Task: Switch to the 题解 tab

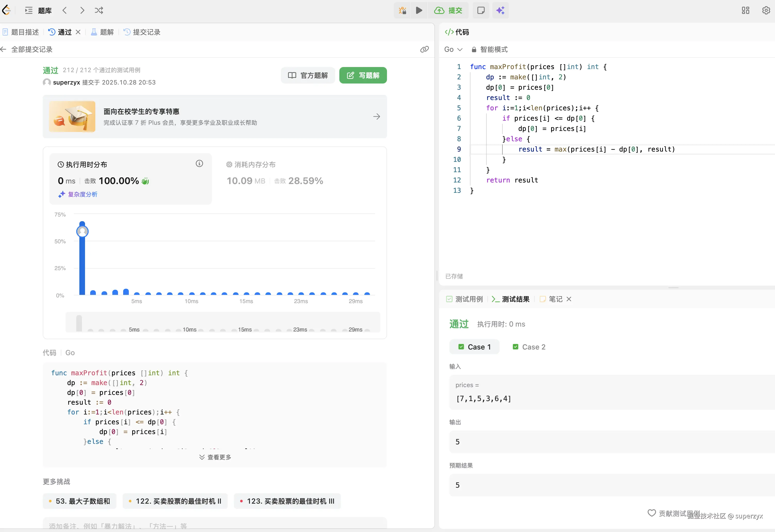Action: [x=102, y=32]
